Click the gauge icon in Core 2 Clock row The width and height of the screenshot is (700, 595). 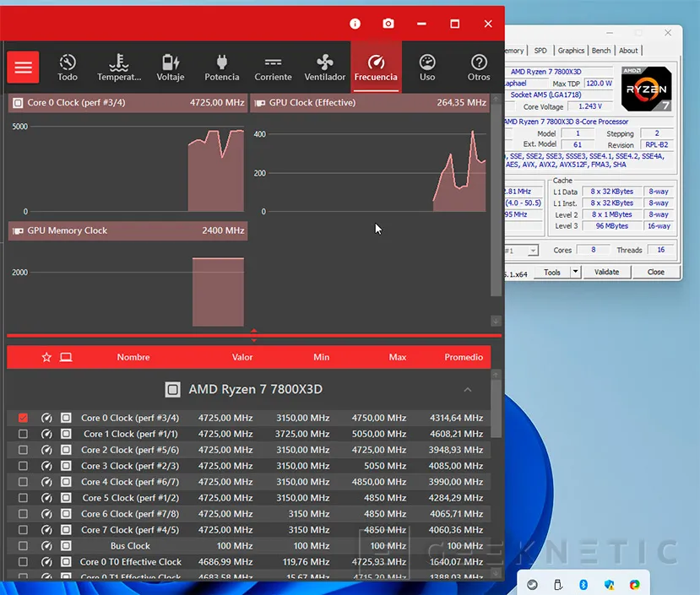coord(46,450)
